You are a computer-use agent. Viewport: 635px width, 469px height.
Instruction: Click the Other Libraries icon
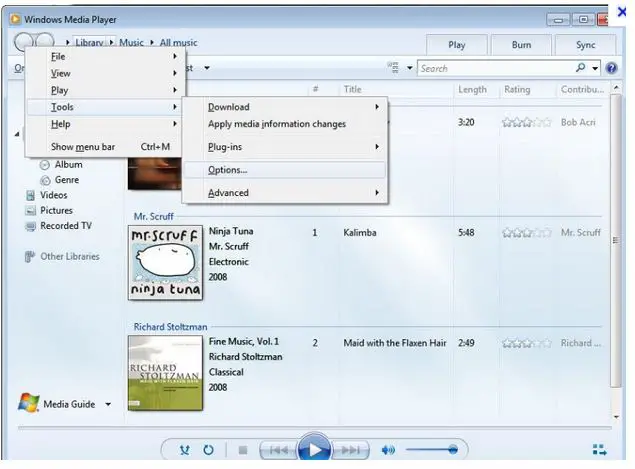tap(30, 257)
